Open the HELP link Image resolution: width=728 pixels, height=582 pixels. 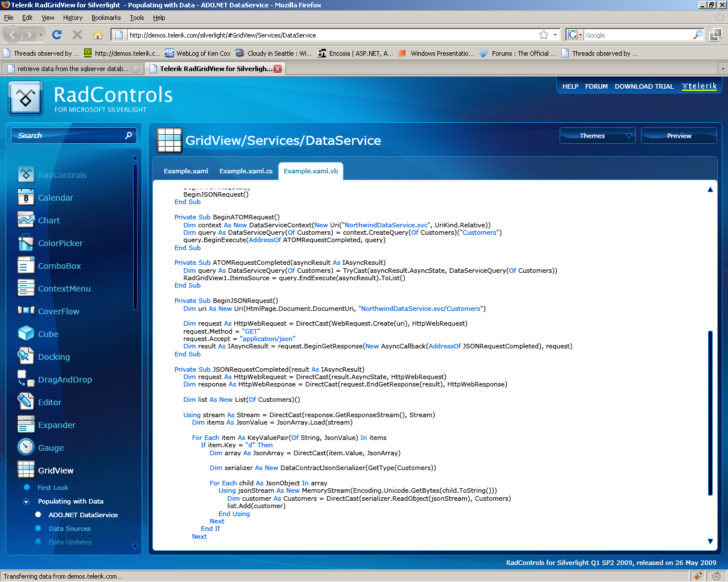570,86
